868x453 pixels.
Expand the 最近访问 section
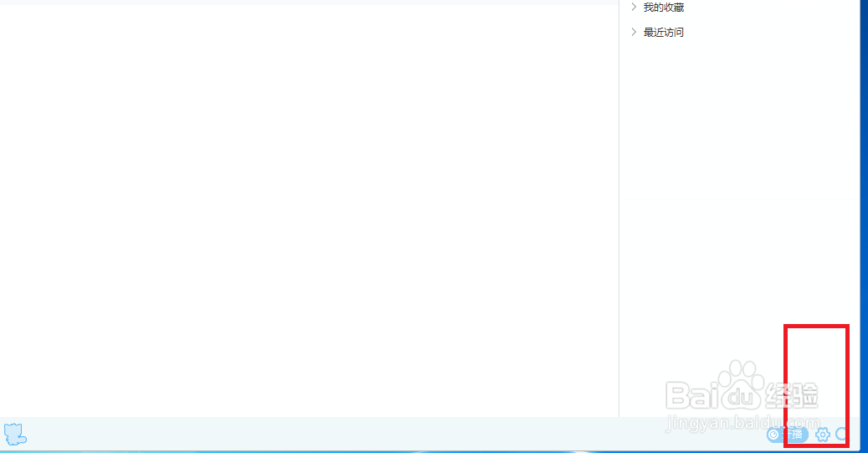[658, 32]
